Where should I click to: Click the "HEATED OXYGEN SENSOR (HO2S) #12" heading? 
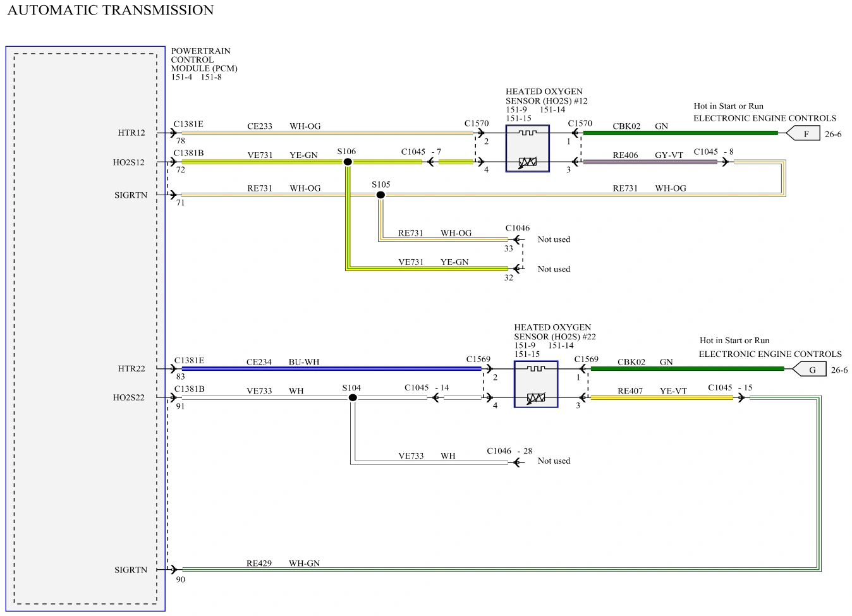[x=547, y=96]
